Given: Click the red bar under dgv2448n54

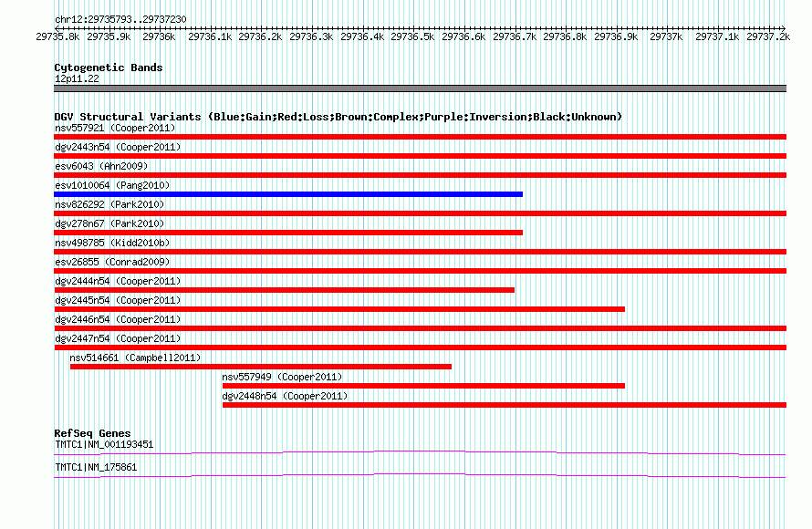Looking at the screenshot, I should point(505,405).
